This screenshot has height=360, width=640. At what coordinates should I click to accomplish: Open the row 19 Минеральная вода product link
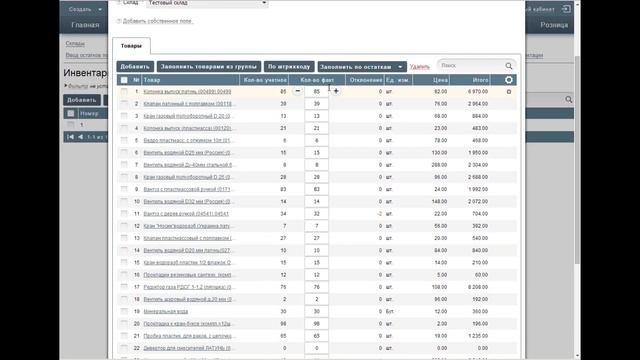[165, 311]
